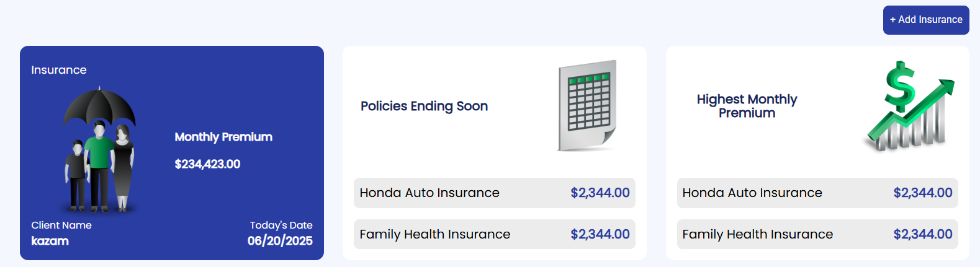
Task: Click the $234,423.00 monthly premium amount
Action: [x=207, y=164]
